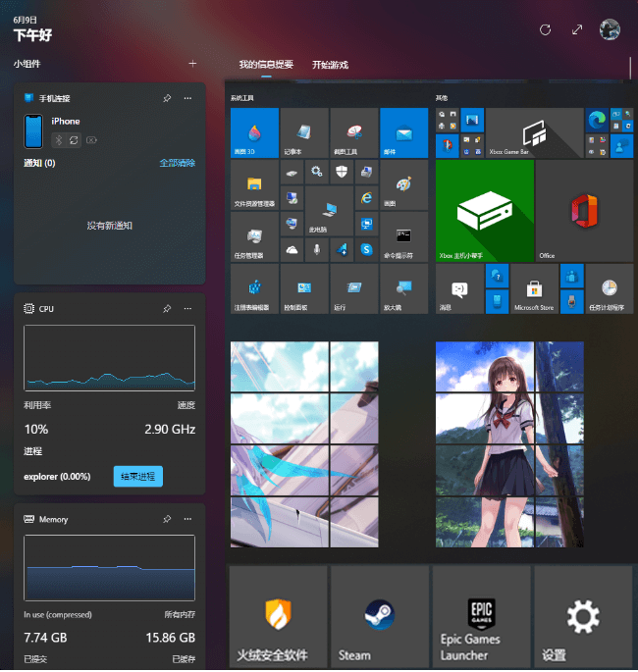Open the 手机连接 widget title
Image resolution: width=638 pixels, height=672 pixels.
point(54,98)
